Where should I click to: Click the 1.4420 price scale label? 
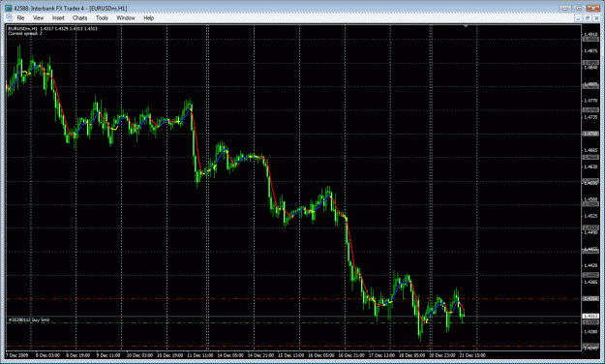590,265
